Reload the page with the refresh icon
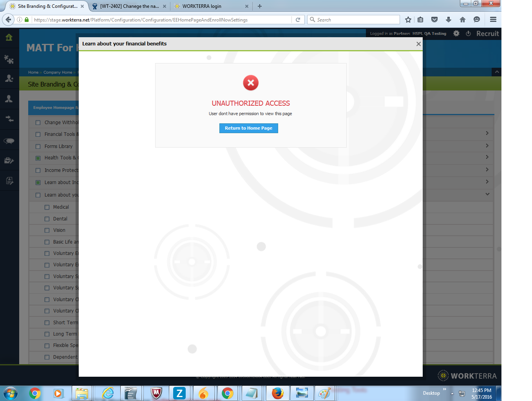 click(298, 20)
